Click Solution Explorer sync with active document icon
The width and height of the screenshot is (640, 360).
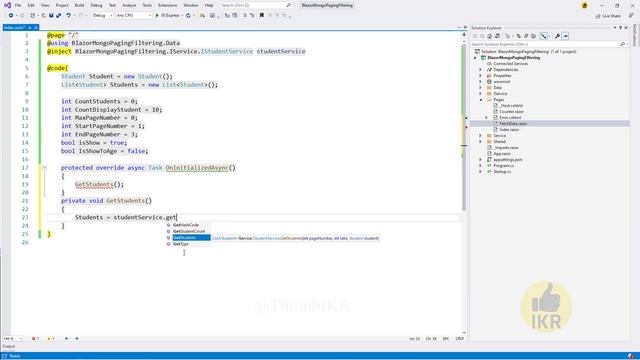[x=518, y=36]
